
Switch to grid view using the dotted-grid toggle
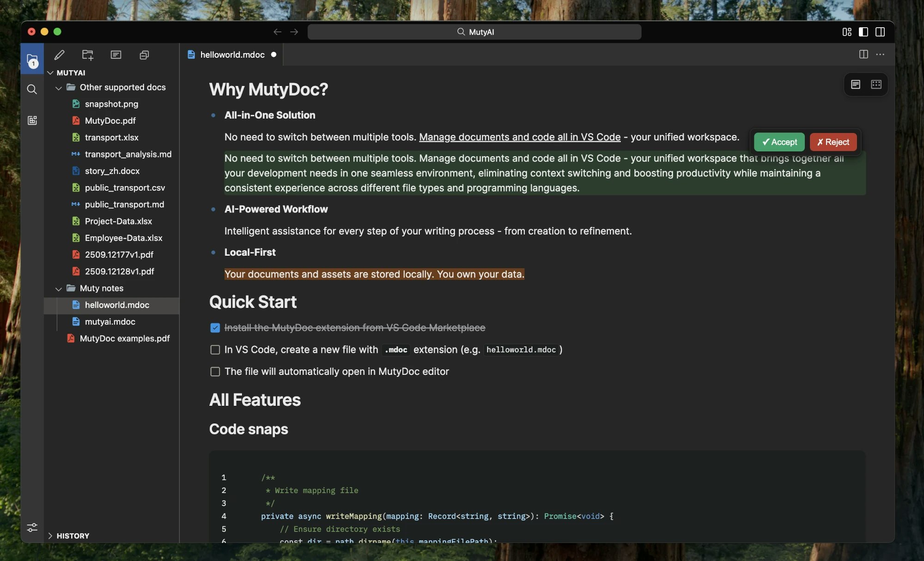pyautogui.click(x=876, y=84)
